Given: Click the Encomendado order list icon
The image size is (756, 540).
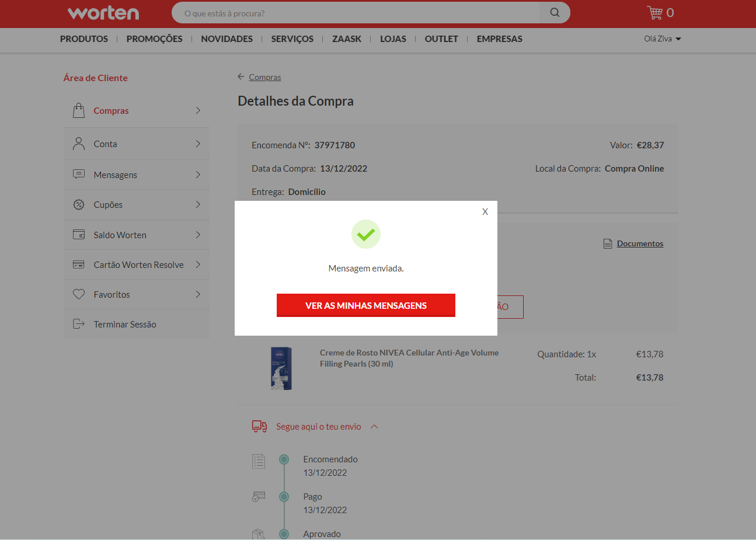Looking at the screenshot, I should point(259,461).
